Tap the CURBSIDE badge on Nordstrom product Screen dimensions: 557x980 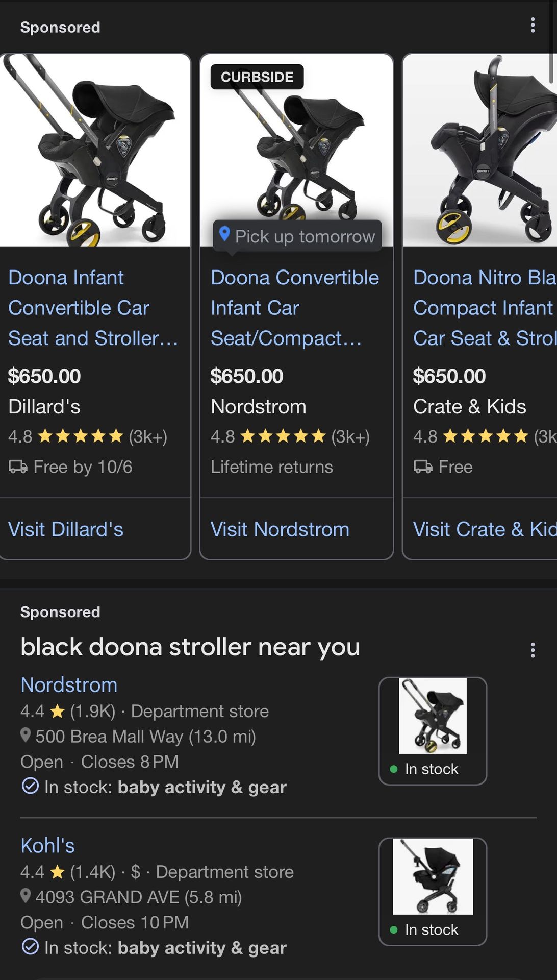pos(257,77)
